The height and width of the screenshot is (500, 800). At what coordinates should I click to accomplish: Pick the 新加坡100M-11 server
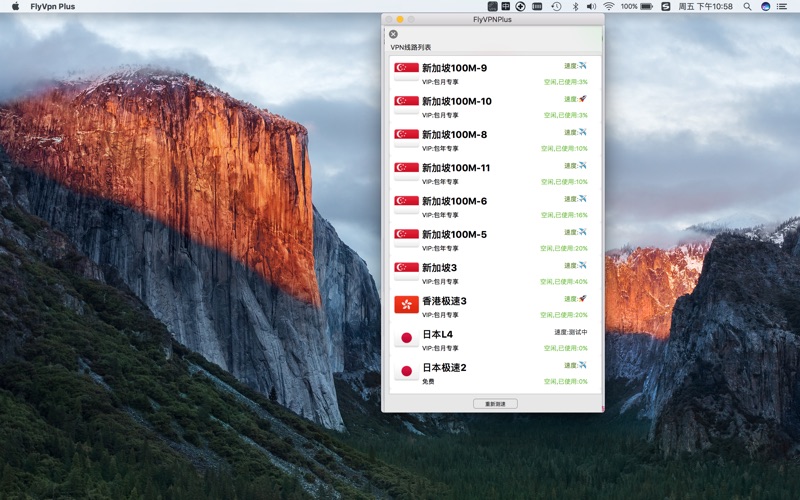tap(495, 173)
